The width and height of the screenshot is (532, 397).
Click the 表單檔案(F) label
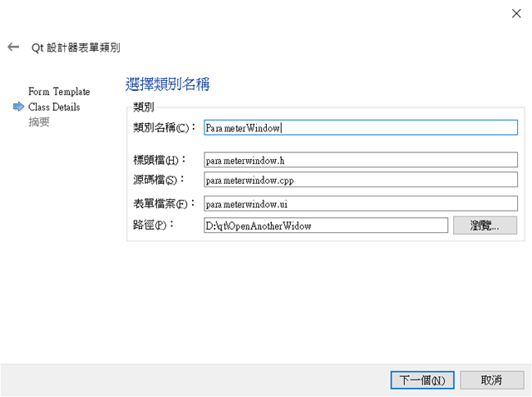click(164, 204)
